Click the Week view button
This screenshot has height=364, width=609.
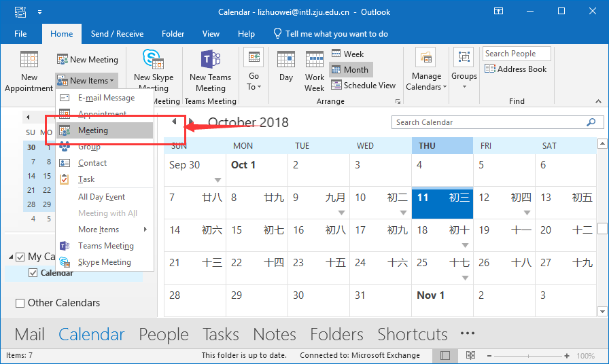pyautogui.click(x=347, y=54)
